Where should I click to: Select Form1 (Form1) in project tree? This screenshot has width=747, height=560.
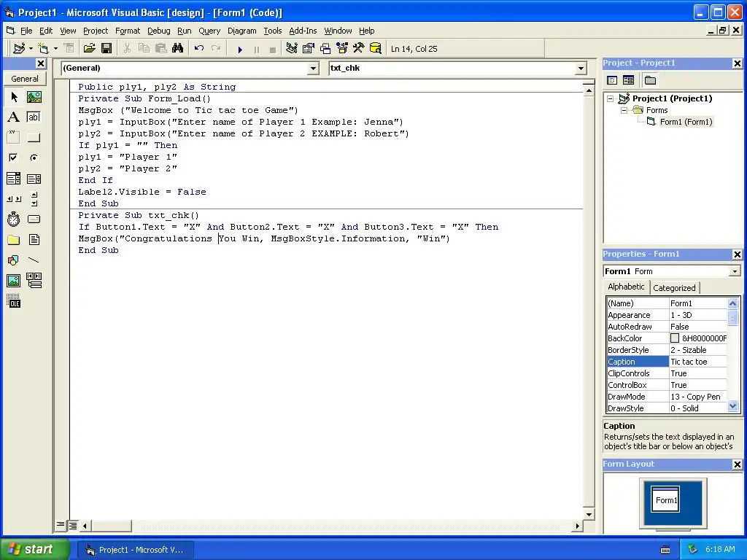pos(686,122)
